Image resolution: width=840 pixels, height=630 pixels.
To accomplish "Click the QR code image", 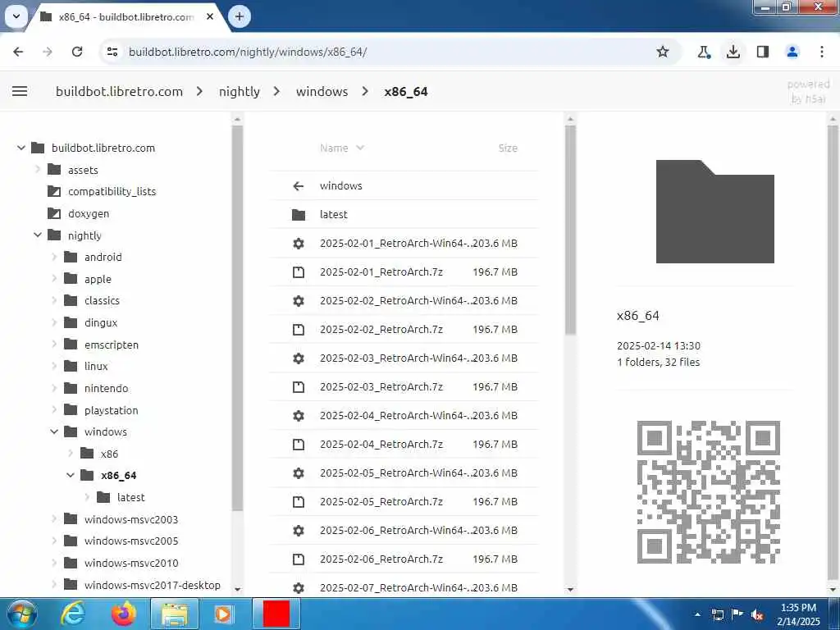I will 708,492.
